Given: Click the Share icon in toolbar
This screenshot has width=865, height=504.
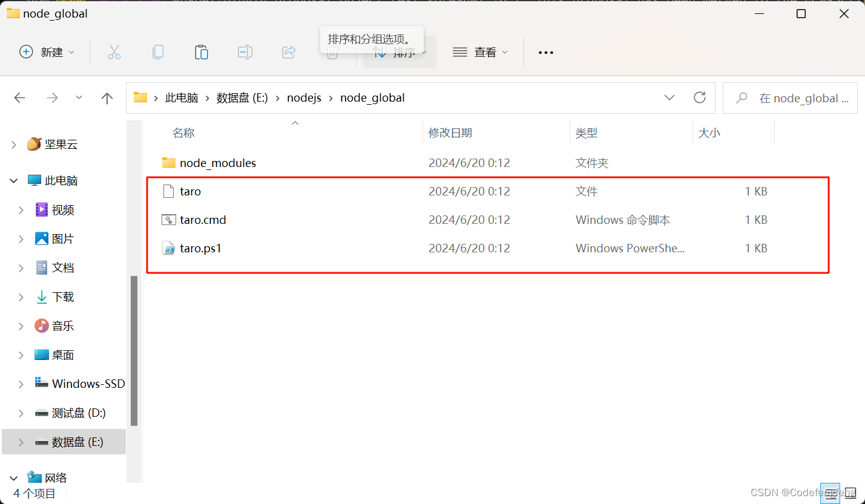Looking at the screenshot, I should click(289, 53).
